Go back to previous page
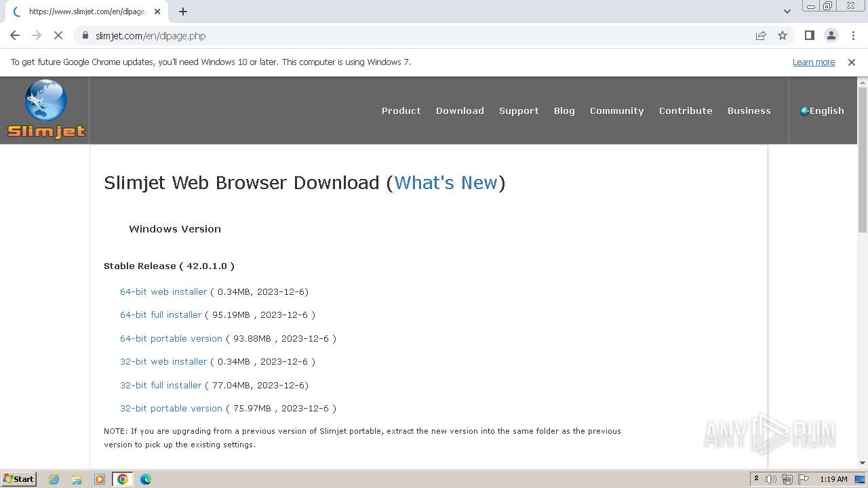Image resolution: width=868 pixels, height=488 pixels. 15,35
